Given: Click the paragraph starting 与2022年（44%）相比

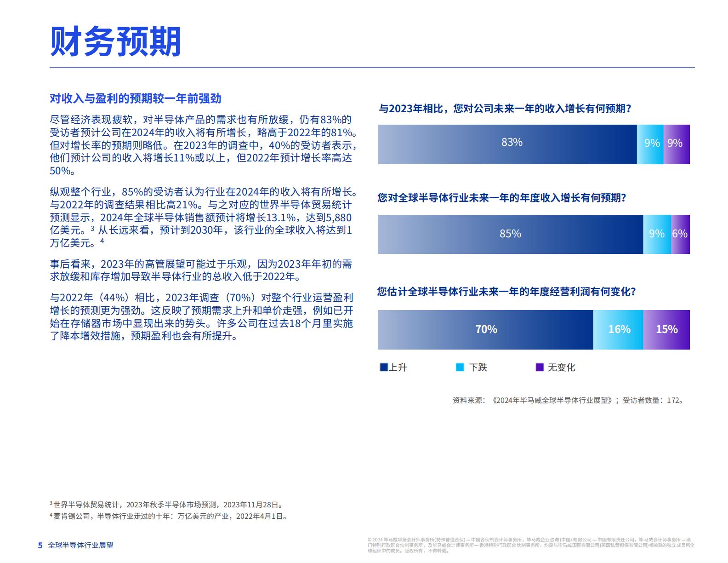Looking at the screenshot, I should click(202, 317).
